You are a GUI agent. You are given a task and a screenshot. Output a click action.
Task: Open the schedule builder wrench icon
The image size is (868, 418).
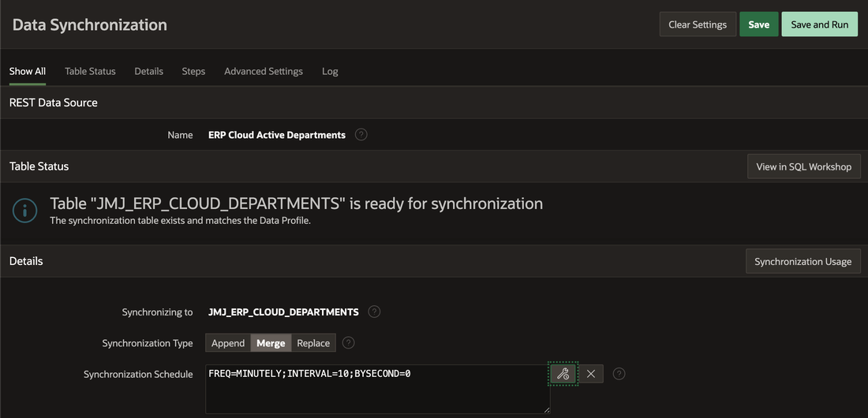click(x=563, y=374)
